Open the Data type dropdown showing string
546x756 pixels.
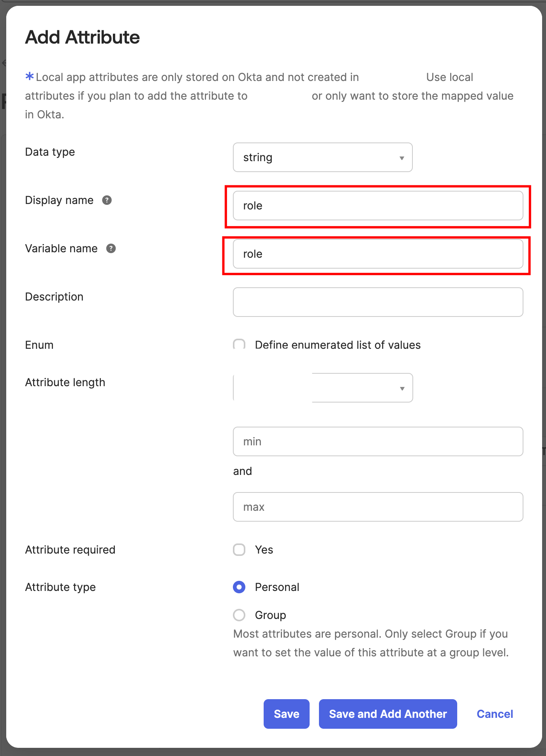coord(322,157)
